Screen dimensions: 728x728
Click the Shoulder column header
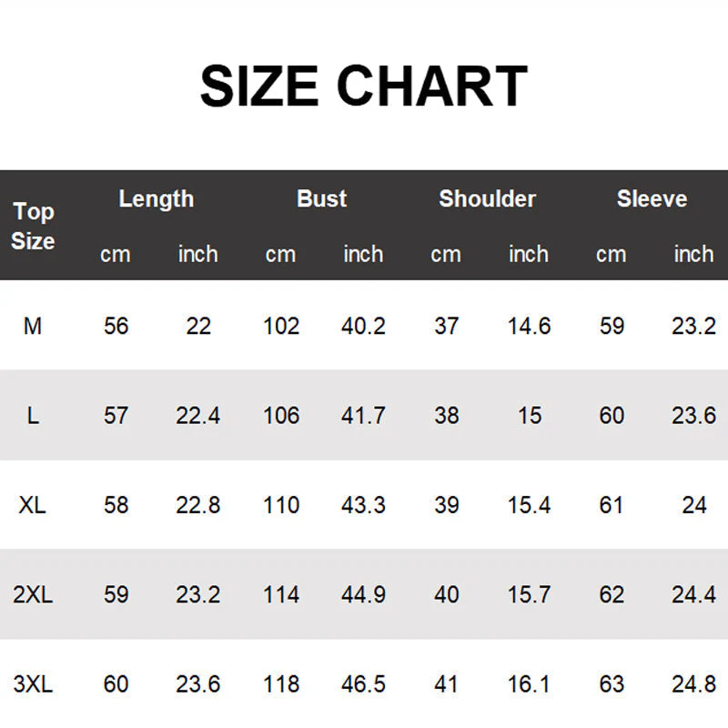point(487,198)
